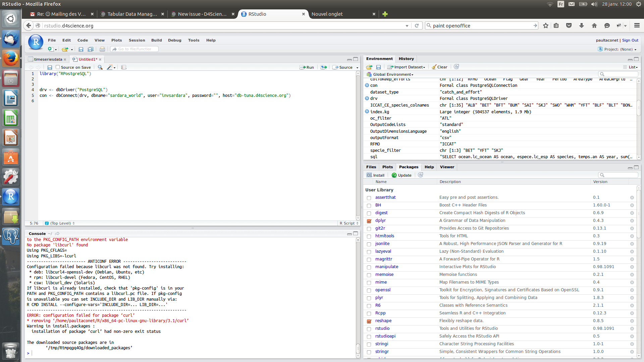Click the save all documents icon
The width and height of the screenshot is (644, 362).
click(91, 49)
